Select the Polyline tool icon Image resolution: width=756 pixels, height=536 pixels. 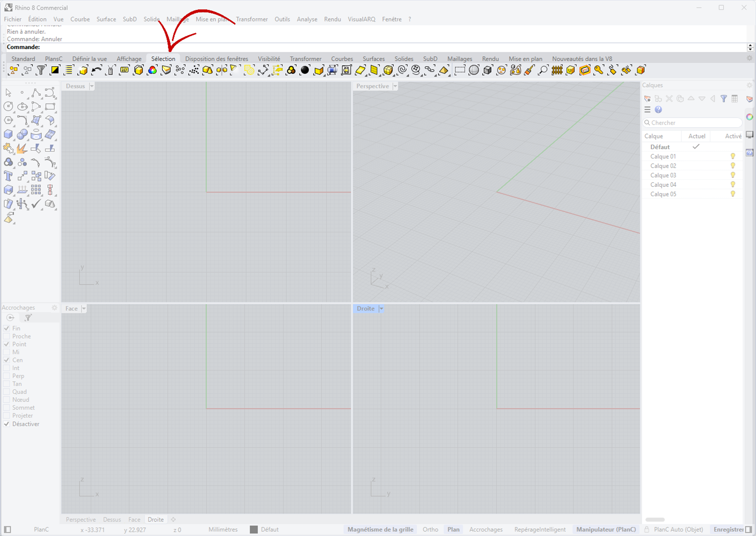click(36, 93)
